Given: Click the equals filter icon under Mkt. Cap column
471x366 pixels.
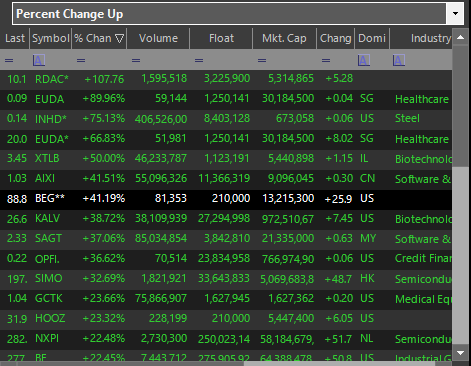Looking at the screenshot, I should click(262, 61).
